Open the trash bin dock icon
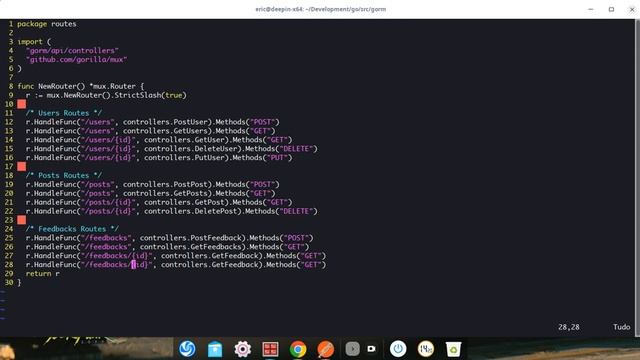The image size is (640, 360). coord(453,349)
